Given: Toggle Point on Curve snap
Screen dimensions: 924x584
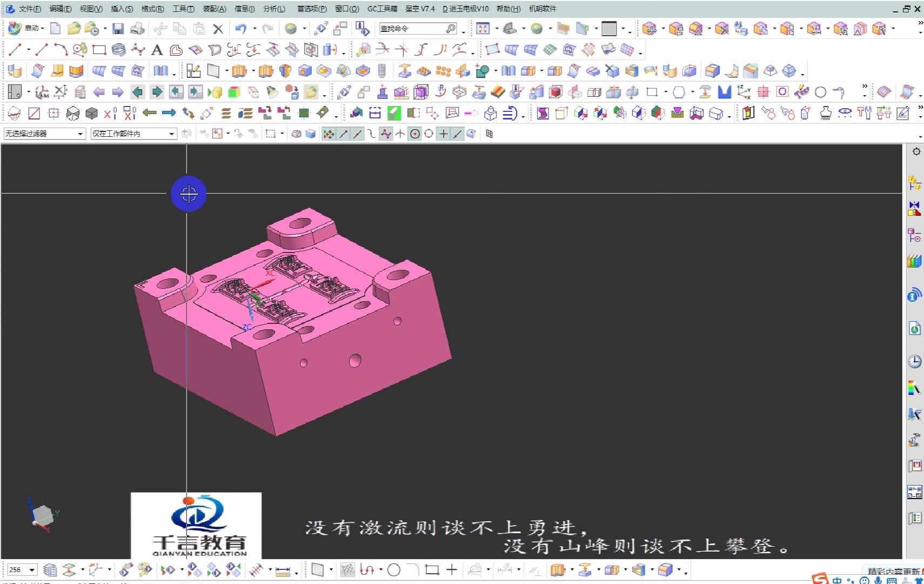Looking at the screenshot, I should pyautogui.click(x=457, y=134).
